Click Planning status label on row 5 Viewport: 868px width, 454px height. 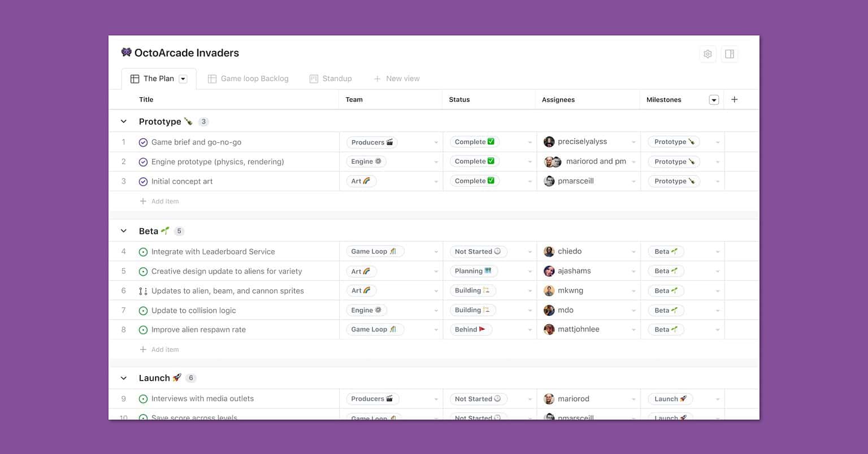click(474, 271)
